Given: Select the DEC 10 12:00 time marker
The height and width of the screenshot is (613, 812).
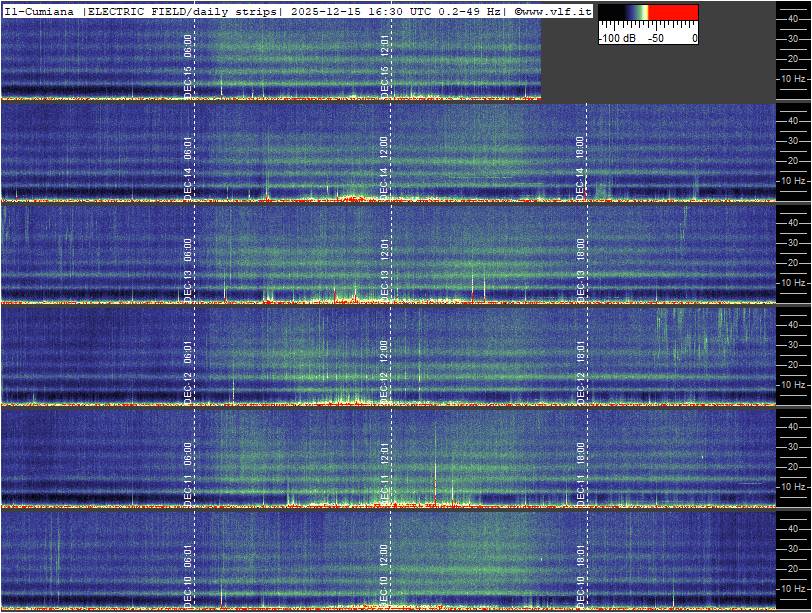Looking at the screenshot, I should point(385,574).
